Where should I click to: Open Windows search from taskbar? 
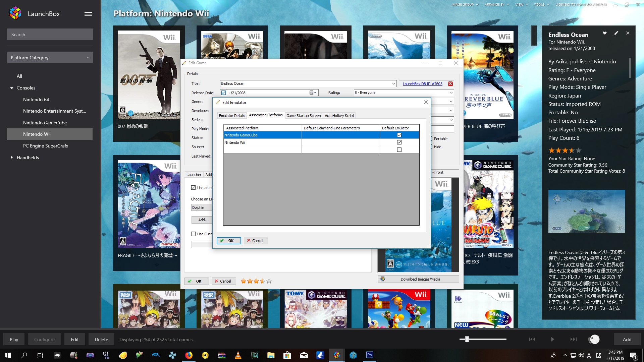24,355
